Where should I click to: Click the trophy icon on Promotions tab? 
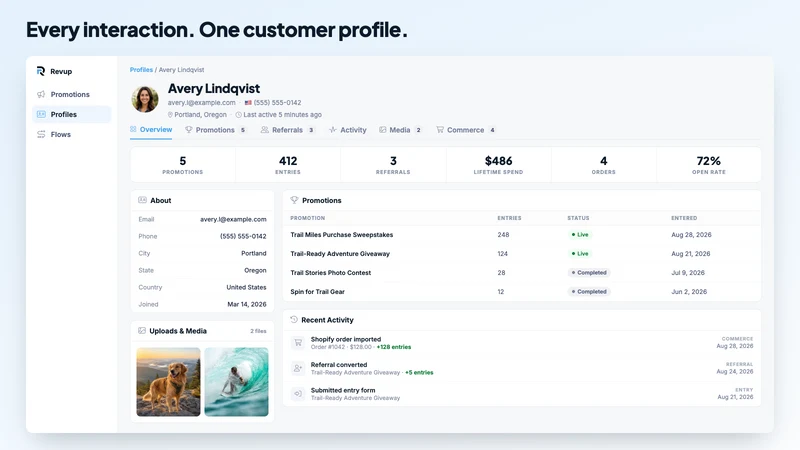coord(189,130)
